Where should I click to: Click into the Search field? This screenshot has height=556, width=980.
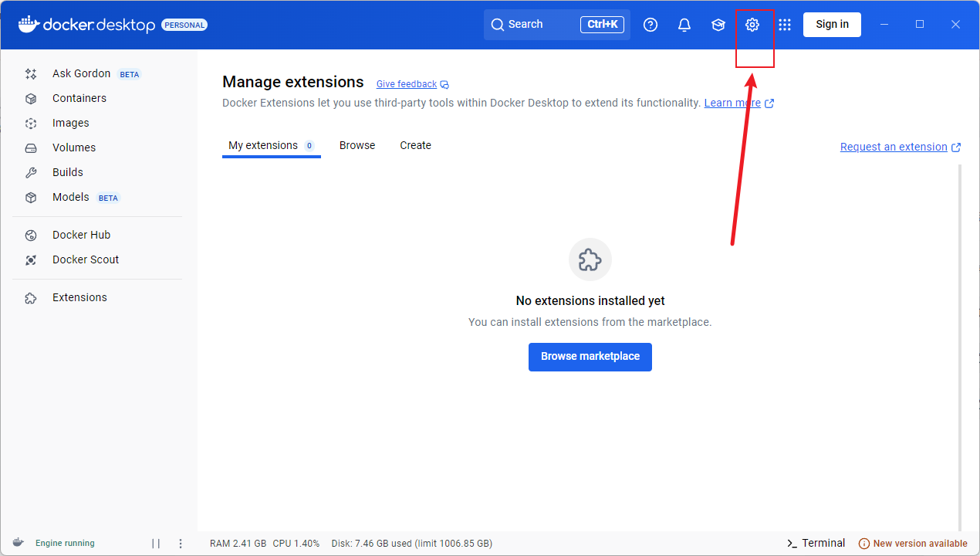pos(557,25)
